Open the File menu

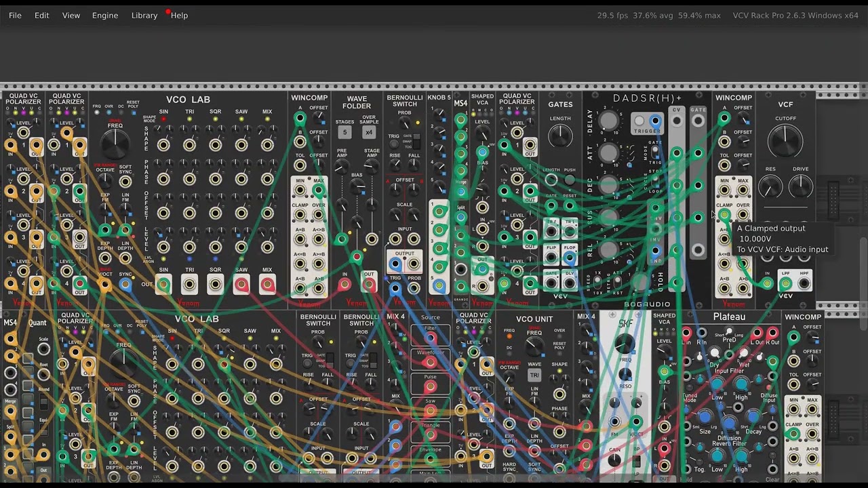pos(15,15)
